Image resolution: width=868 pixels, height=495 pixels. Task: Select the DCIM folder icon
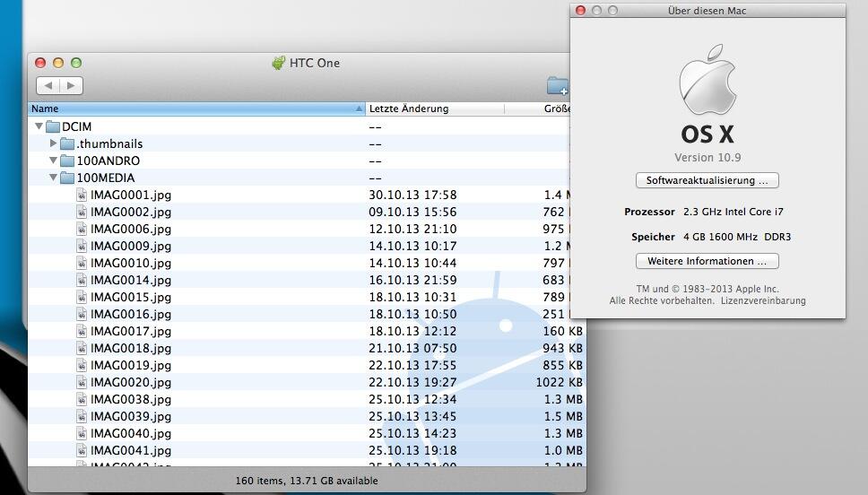pyautogui.click(x=53, y=126)
